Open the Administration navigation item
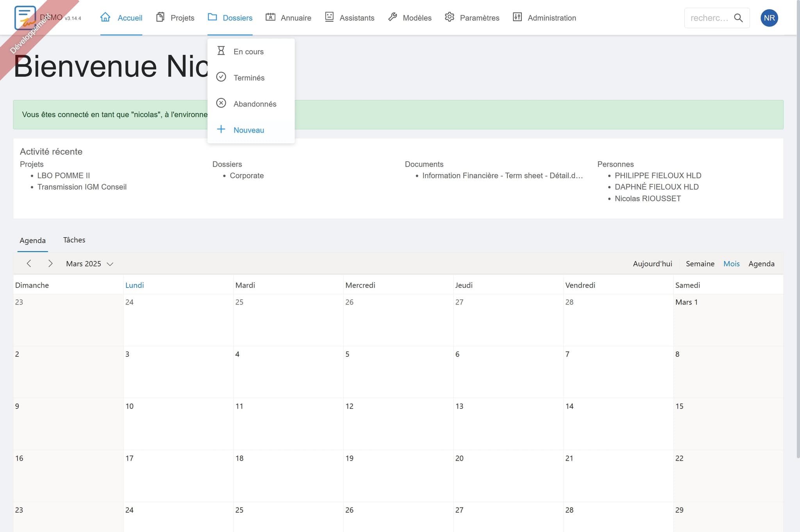This screenshot has width=800, height=532. tap(545, 18)
